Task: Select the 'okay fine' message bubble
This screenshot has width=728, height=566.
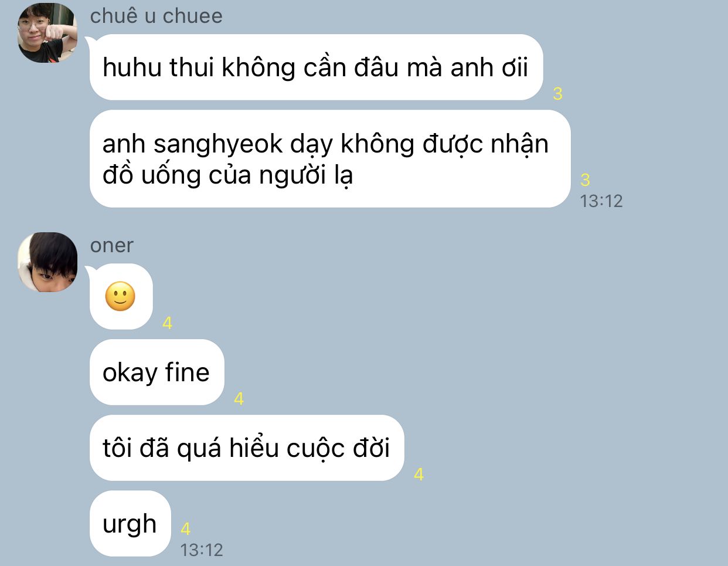Action: point(157,372)
